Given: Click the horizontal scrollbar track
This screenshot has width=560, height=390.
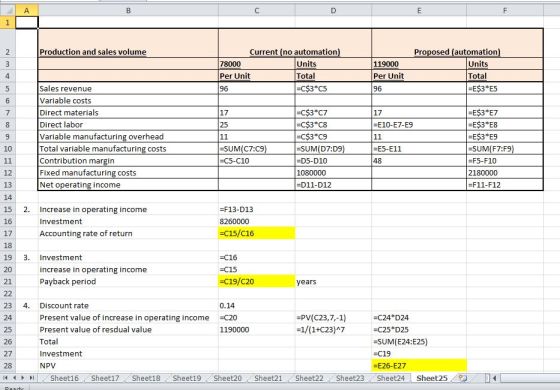Looking at the screenshot, I should (530, 378).
